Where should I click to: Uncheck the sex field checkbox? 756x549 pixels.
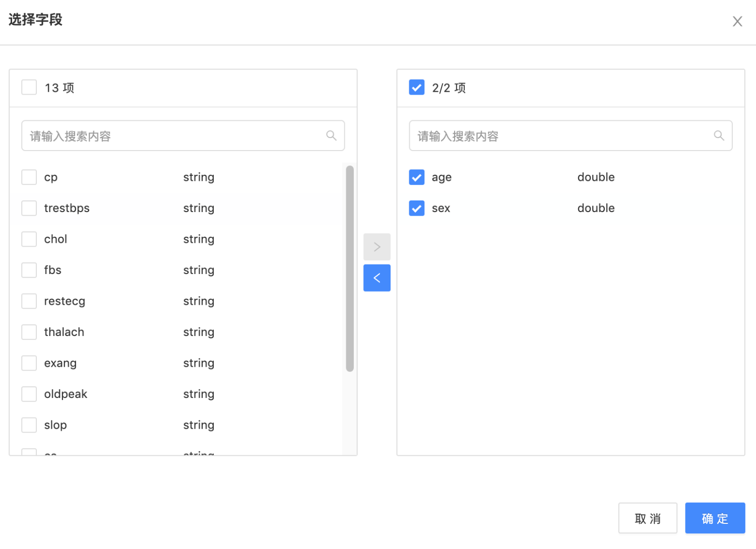pos(417,208)
